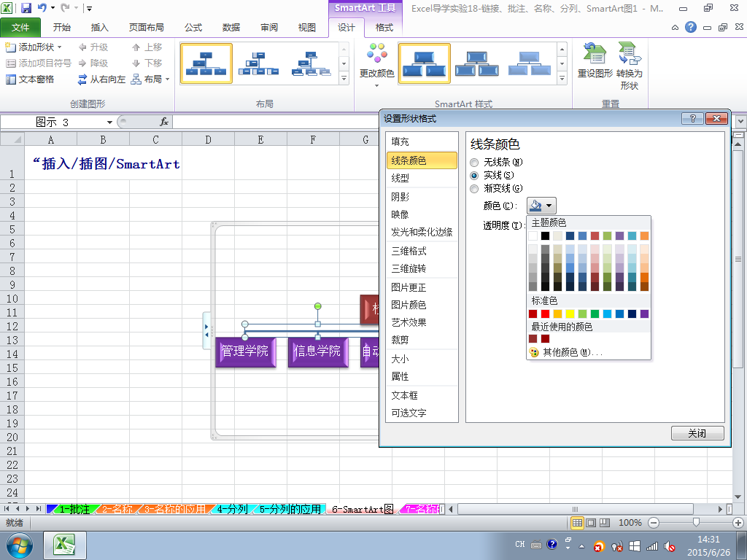
Task: Open 布局 layout dropdown in create group
Action: pos(150,79)
